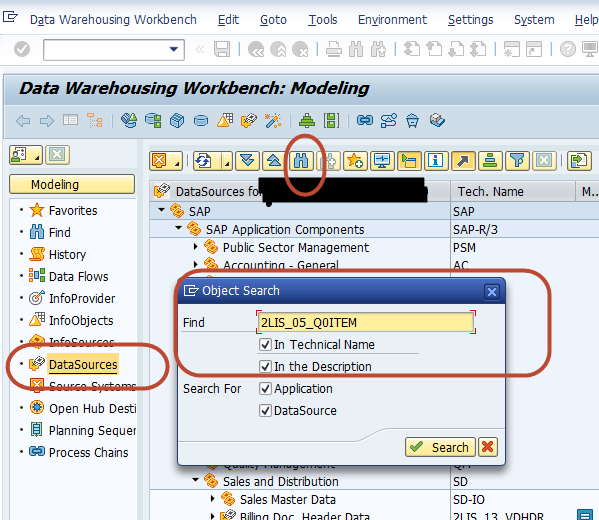
Task: Toggle the In Technical Name checkbox
Action: coord(265,345)
